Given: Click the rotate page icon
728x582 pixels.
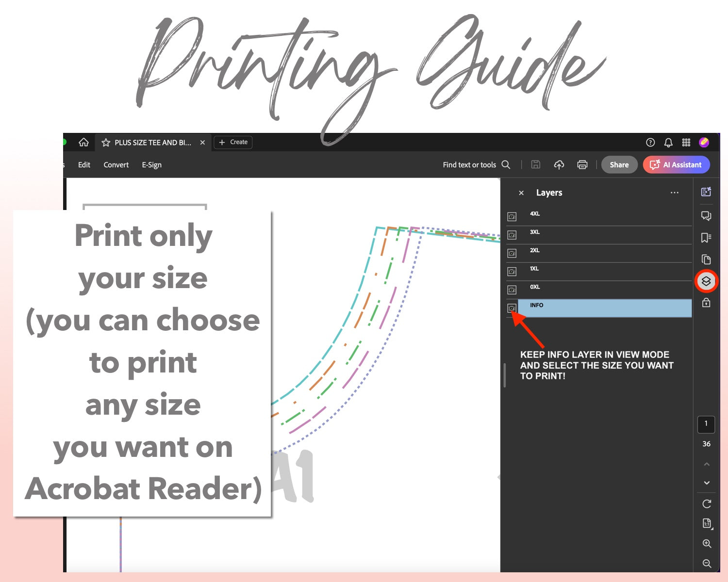Looking at the screenshot, I should [x=707, y=504].
